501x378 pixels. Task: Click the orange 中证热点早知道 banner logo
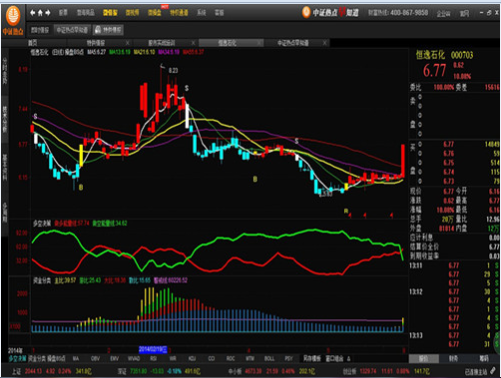click(x=330, y=13)
